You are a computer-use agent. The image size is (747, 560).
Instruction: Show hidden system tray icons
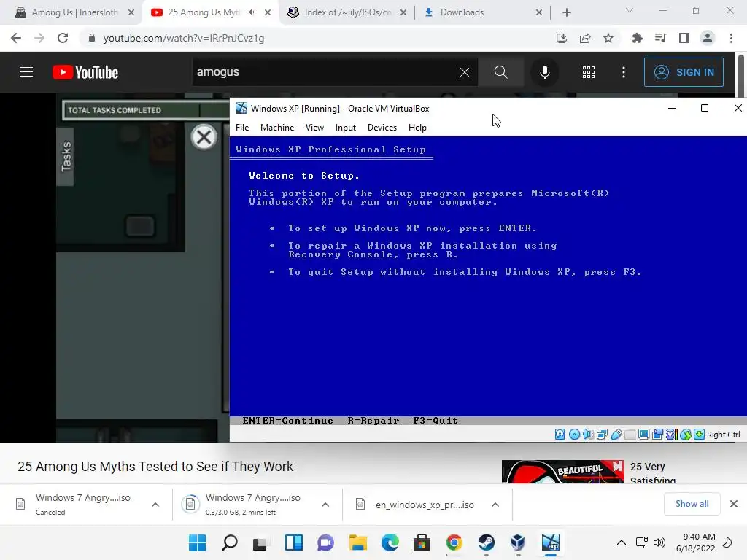pos(622,542)
